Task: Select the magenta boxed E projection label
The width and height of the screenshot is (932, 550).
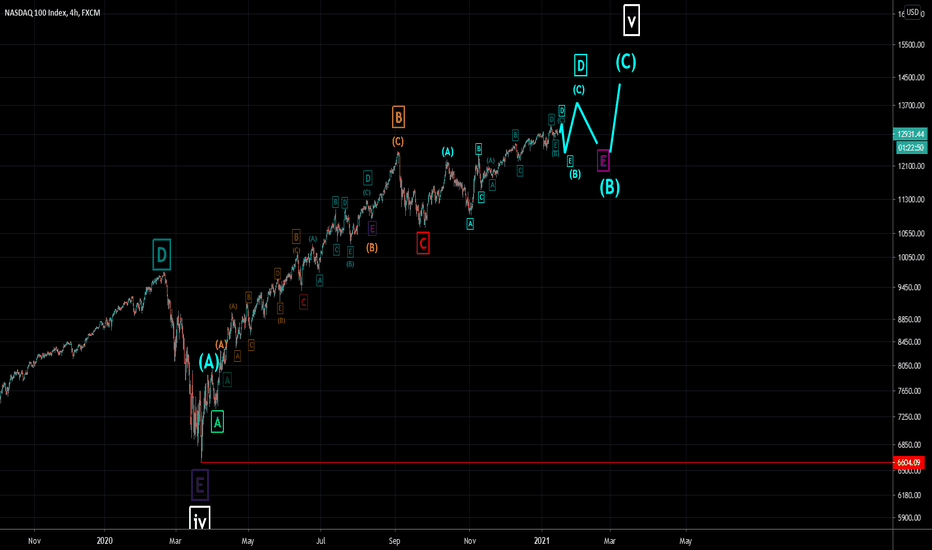Action: (x=603, y=161)
